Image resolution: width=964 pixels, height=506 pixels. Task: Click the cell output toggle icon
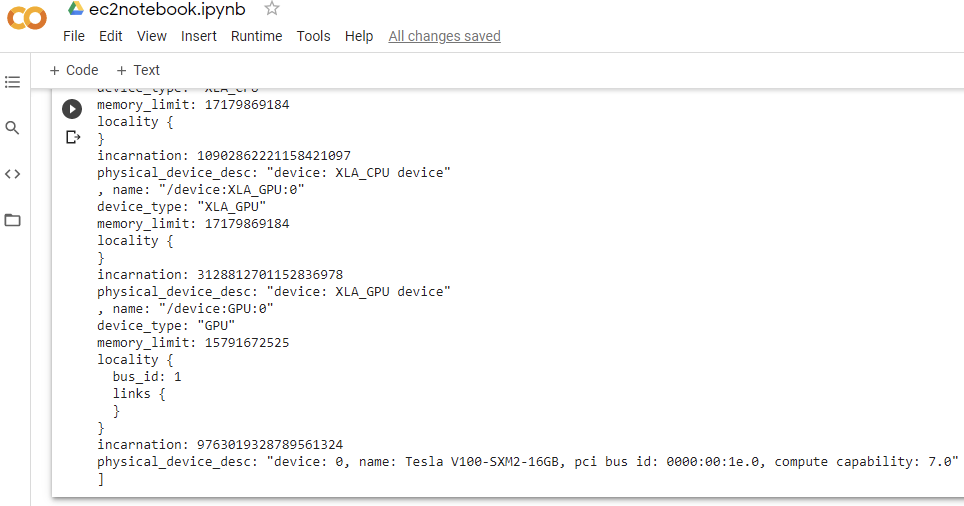coord(73,137)
